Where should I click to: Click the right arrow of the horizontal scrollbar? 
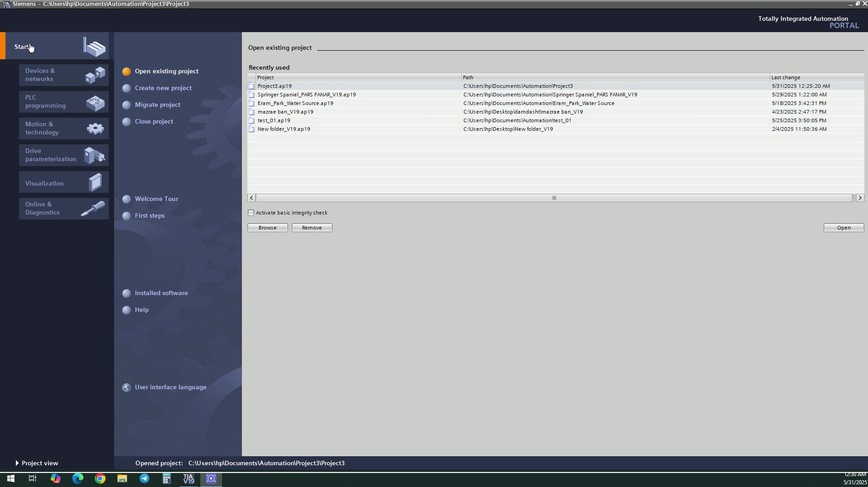[860, 198]
